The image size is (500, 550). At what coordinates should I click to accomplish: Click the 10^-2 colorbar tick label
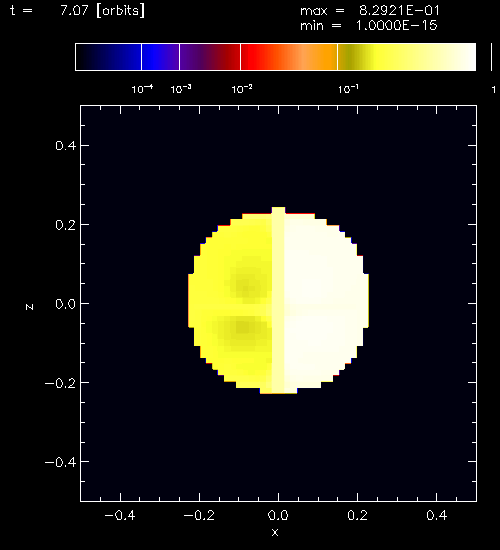[242, 89]
